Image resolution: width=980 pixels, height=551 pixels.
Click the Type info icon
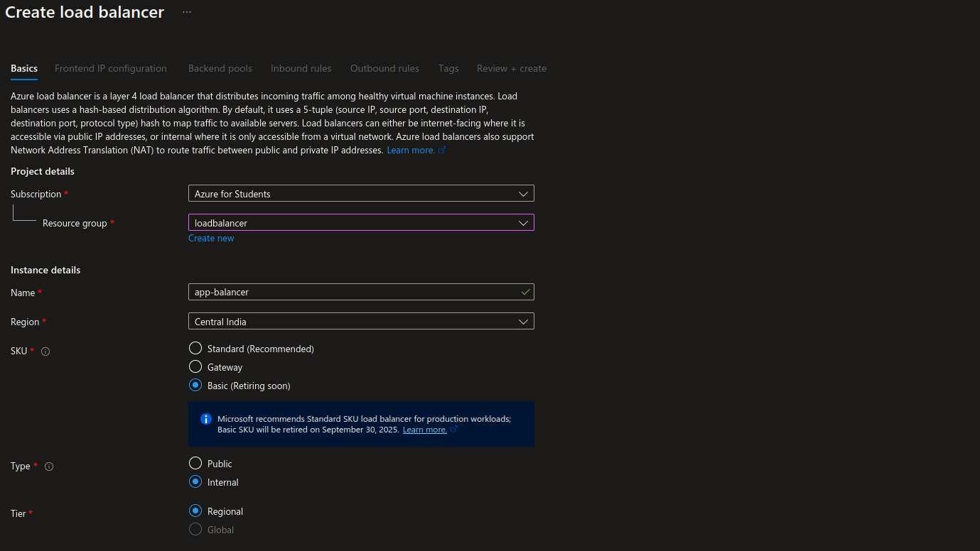tap(49, 467)
